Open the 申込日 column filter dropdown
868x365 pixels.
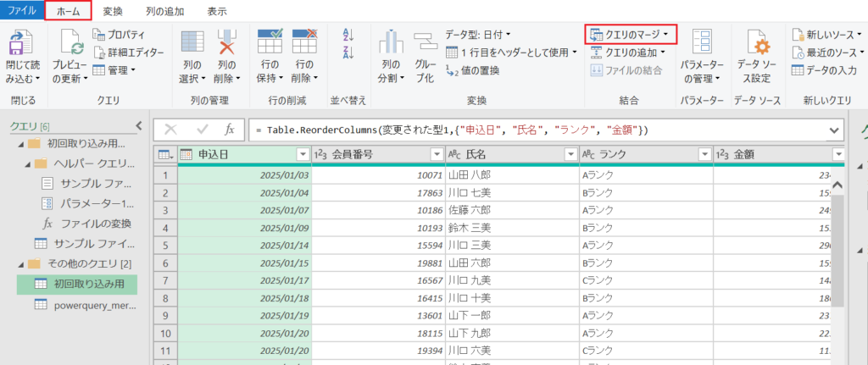pyautogui.click(x=303, y=155)
